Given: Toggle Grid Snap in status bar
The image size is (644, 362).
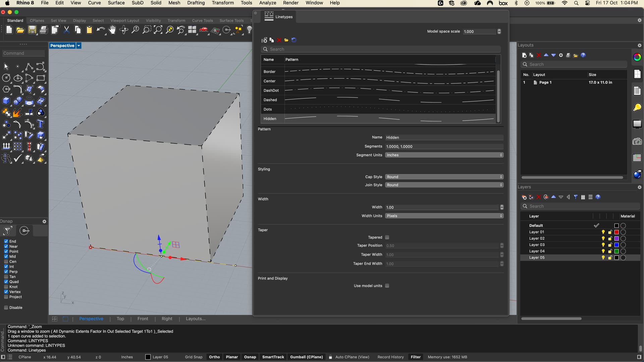Looking at the screenshot, I should [x=194, y=357].
